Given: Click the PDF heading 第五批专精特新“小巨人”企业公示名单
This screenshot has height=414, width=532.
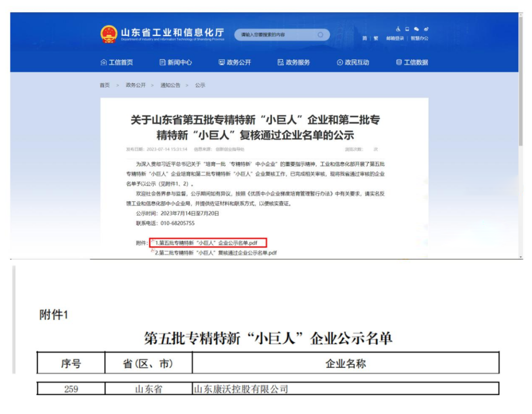Looking at the screenshot, I should pyautogui.click(x=268, y=338).
